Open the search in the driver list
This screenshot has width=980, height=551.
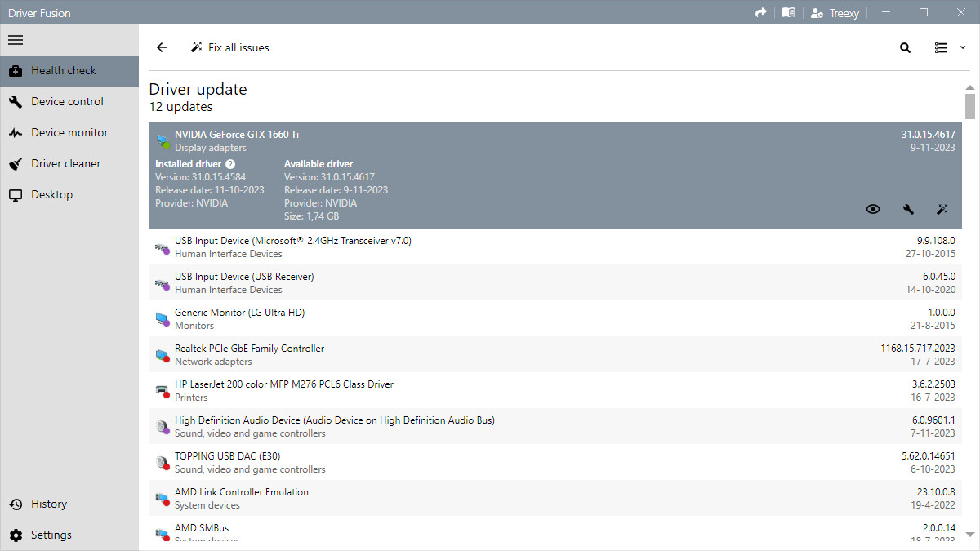pyautogui.click(x=905, y=47)
